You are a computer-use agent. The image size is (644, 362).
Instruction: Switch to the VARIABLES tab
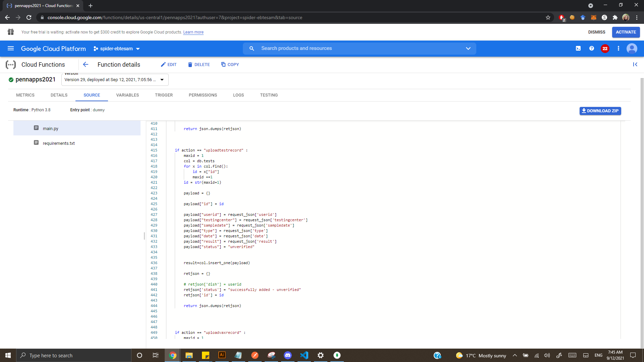[127, 95]
